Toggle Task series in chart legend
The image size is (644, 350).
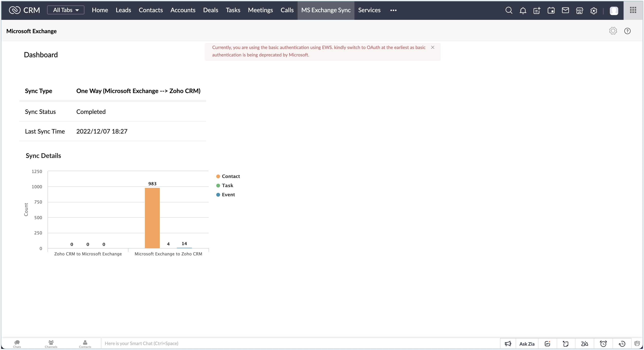(x=224, y=186)
